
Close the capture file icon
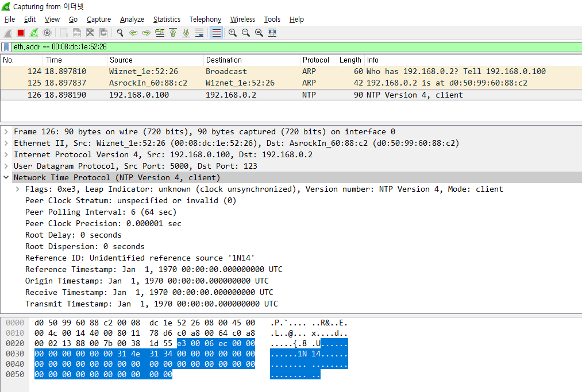coord(90,33)
